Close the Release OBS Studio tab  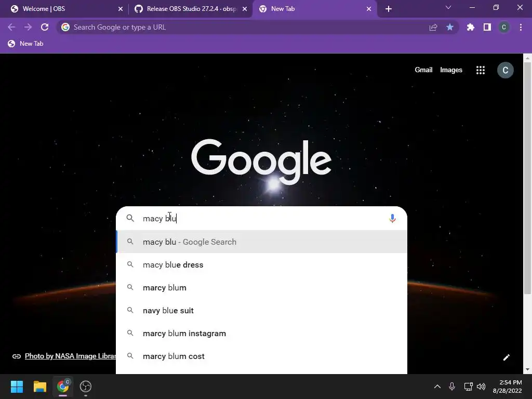(x=245, y=9)
